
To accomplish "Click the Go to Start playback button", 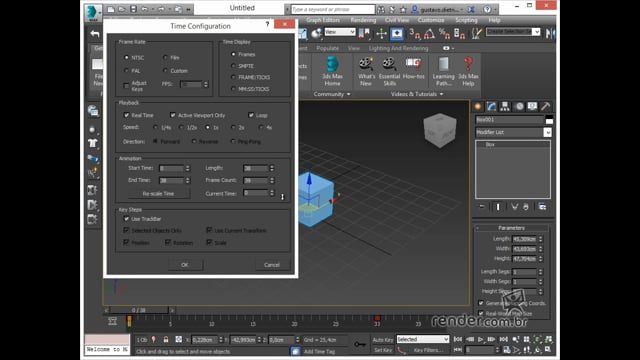I will (x=458, y=339).
